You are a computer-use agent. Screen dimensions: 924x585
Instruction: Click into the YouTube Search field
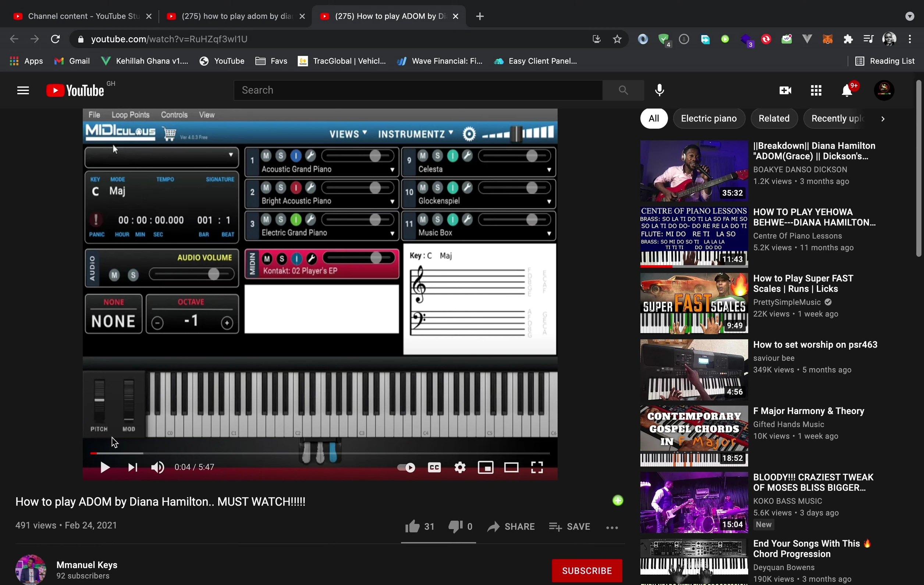pos(418,90)
